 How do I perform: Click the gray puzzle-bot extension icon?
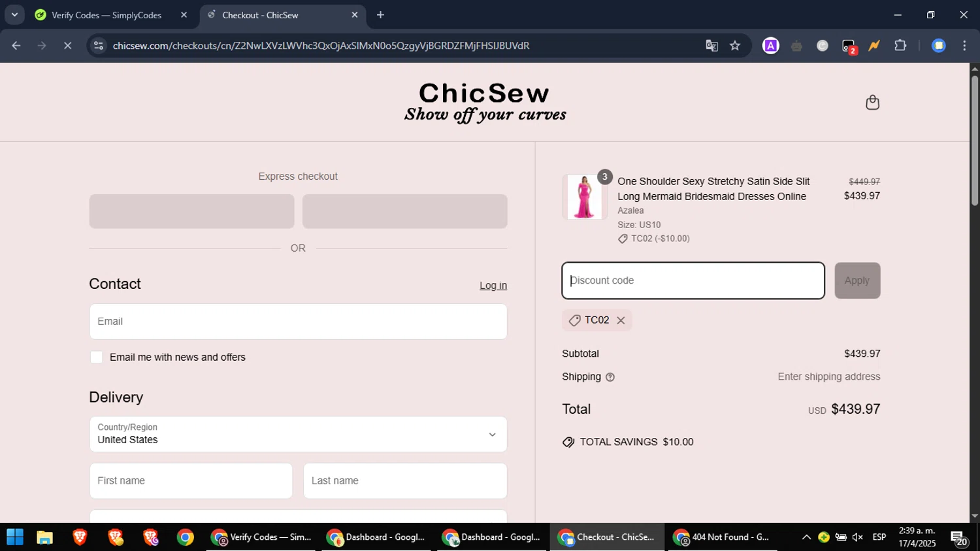point(796,46)
